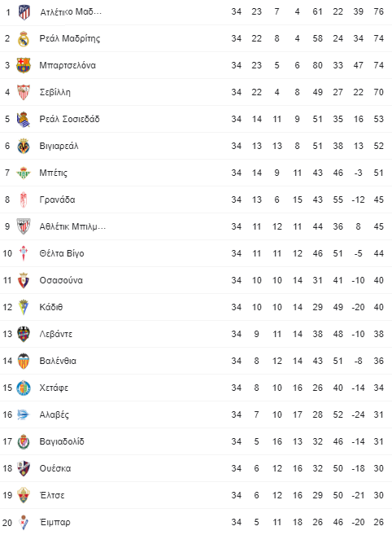Open the Γρανάδα team link
The width and height of the screenshot is (392, 535).
pos(57,200)
